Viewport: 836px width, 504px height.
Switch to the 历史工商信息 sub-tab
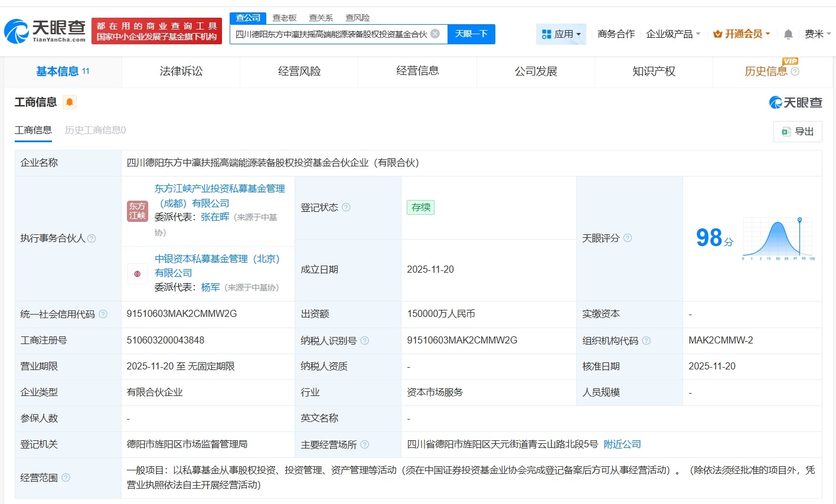(x=95, y=130)
